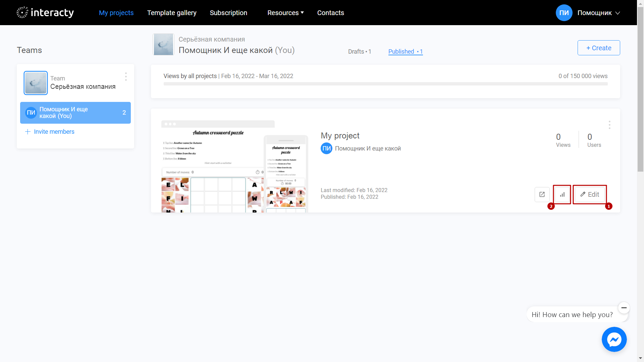644x362 pixels.
Task: Click the Published •1 tab to filter projects
Action: pyautogui.click(x=405, y=51)
